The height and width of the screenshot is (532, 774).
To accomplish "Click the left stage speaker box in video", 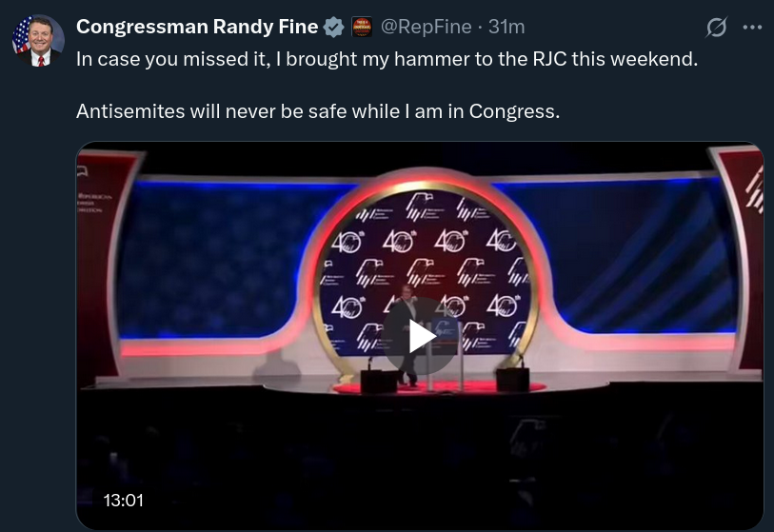I will click(377, 379).
